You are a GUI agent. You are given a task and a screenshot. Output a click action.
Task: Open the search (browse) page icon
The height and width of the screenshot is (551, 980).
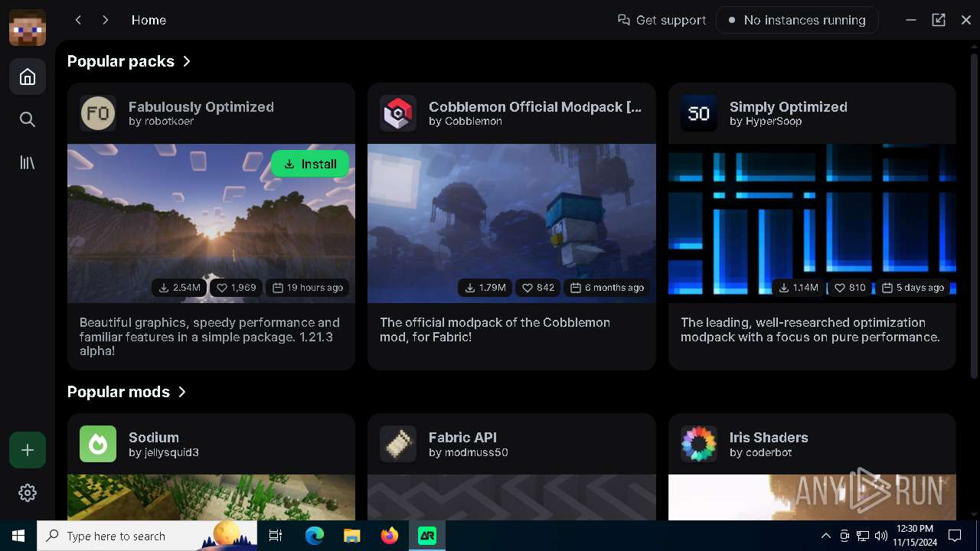[28, 119]
